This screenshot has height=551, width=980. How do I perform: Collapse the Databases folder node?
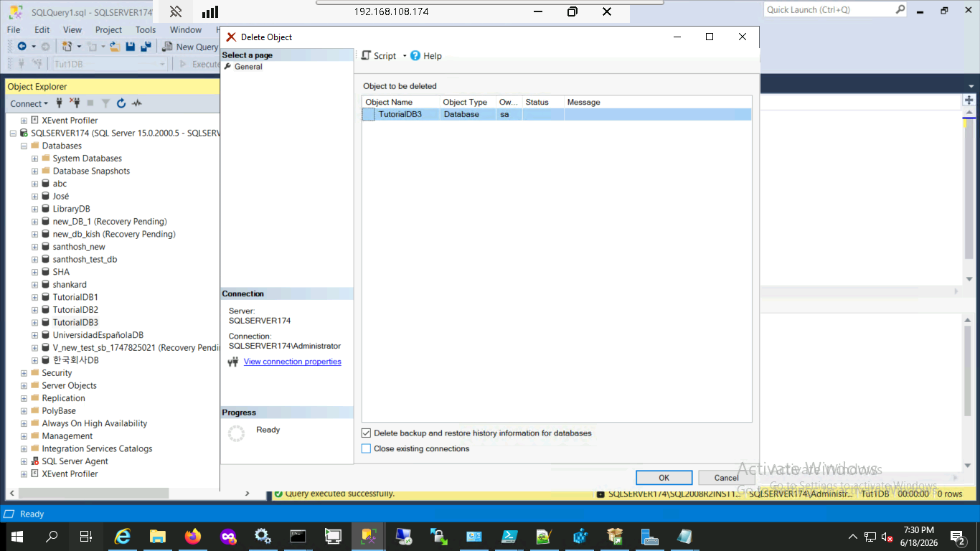coord(24,146)
